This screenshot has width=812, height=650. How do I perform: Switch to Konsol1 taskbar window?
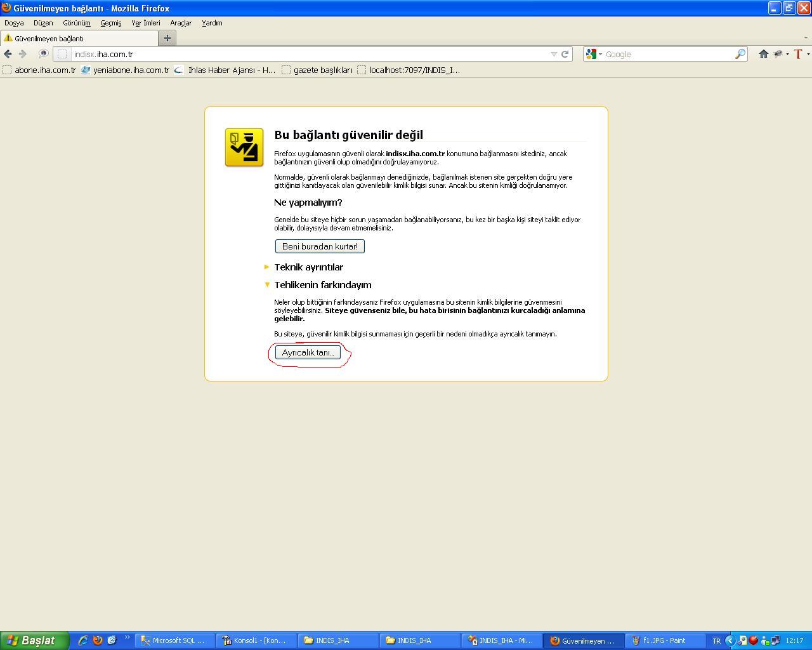coord(256,640)
